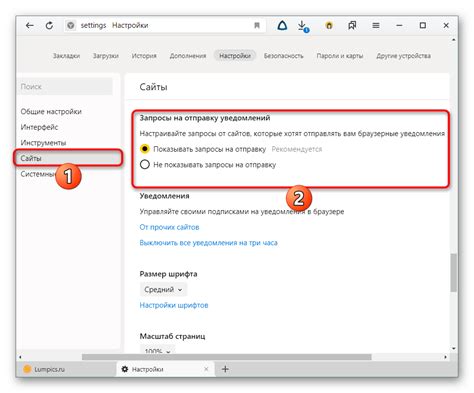
Task: Open Безопасность tab
Action: click(284, 56)
